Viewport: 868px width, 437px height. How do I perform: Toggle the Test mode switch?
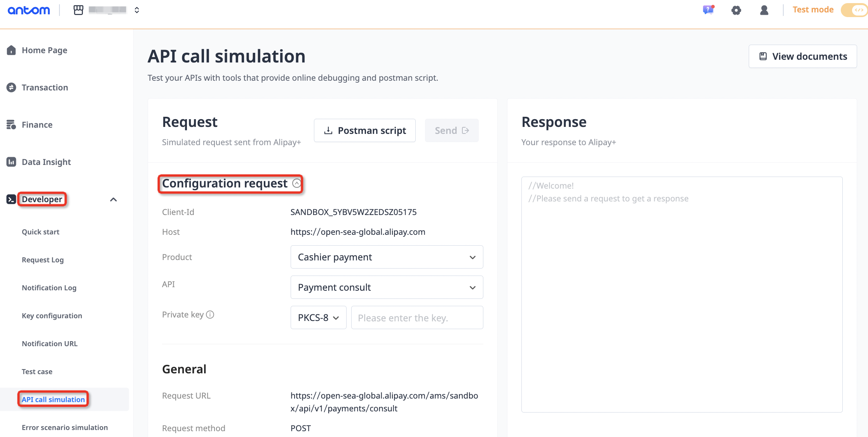pyautogui.click(x=854, y=10)
